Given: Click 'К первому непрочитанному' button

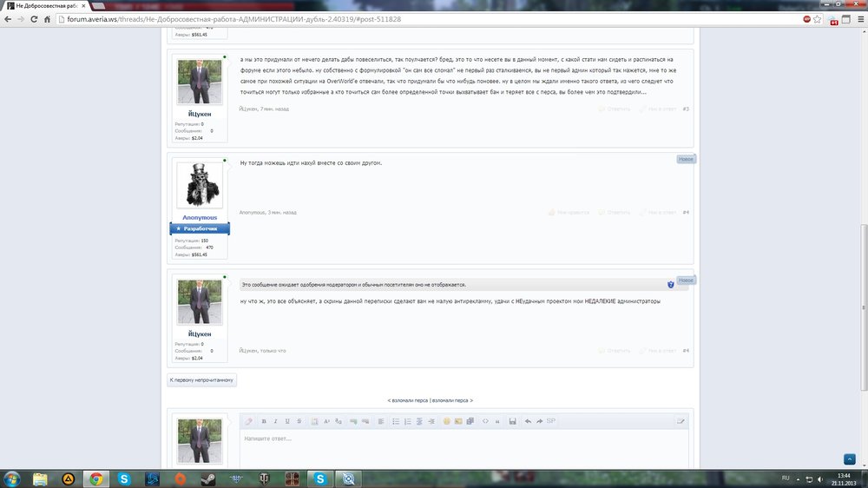Looking at the screenshot, I should (x=201, y=380).
